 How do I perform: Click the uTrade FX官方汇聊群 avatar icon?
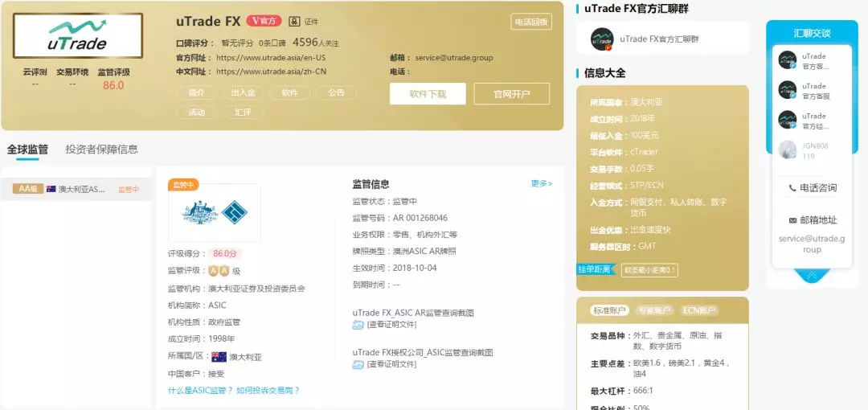click(x=602, y=39)
